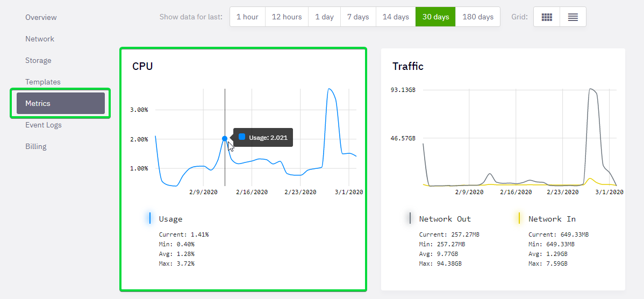Click Network In 'Current: 649.33MB' value
Image resolution: width=644 pixels, height=299 pixels.
[x=559, y=234]
